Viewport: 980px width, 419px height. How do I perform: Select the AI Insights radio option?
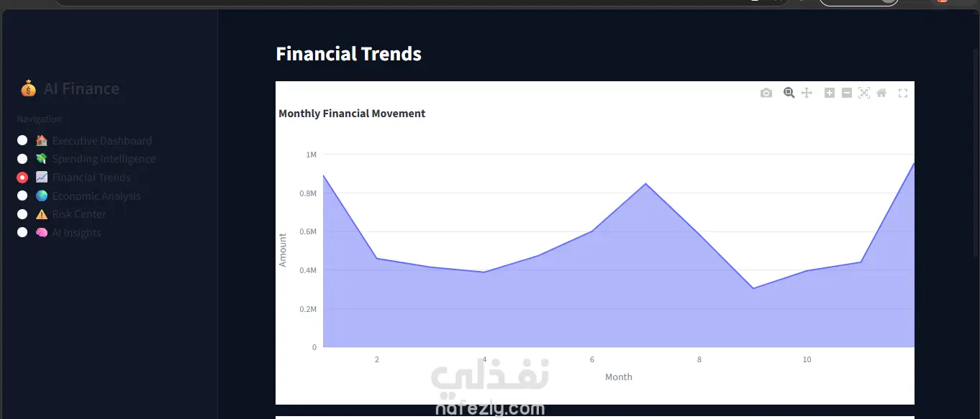click(x=22, y=232)
